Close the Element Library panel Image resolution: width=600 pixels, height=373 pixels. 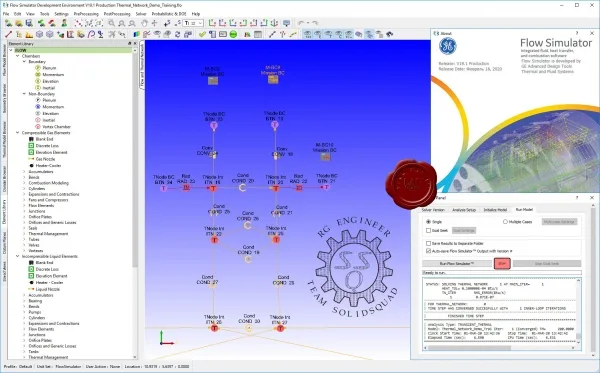pyautogui.click(x=135, y=43)
